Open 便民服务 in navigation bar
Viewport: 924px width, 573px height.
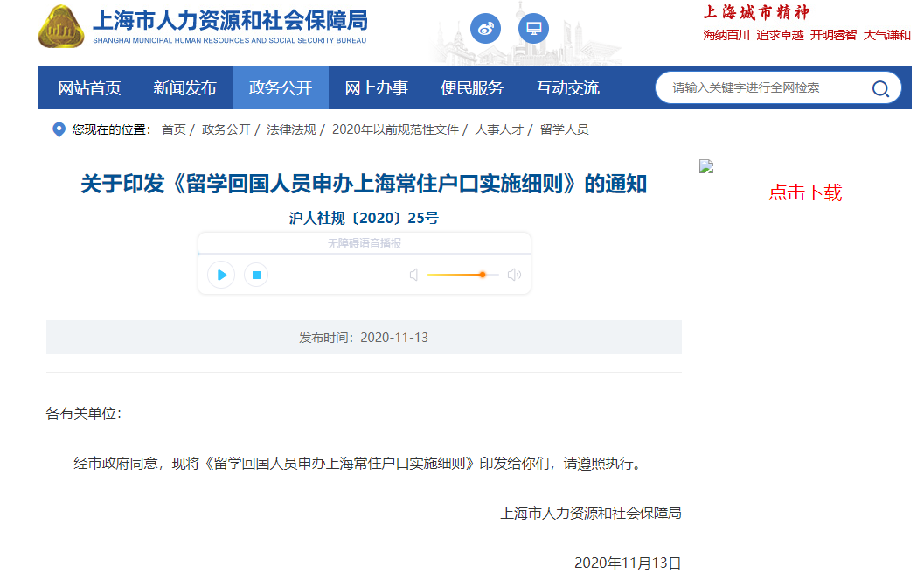472,88
